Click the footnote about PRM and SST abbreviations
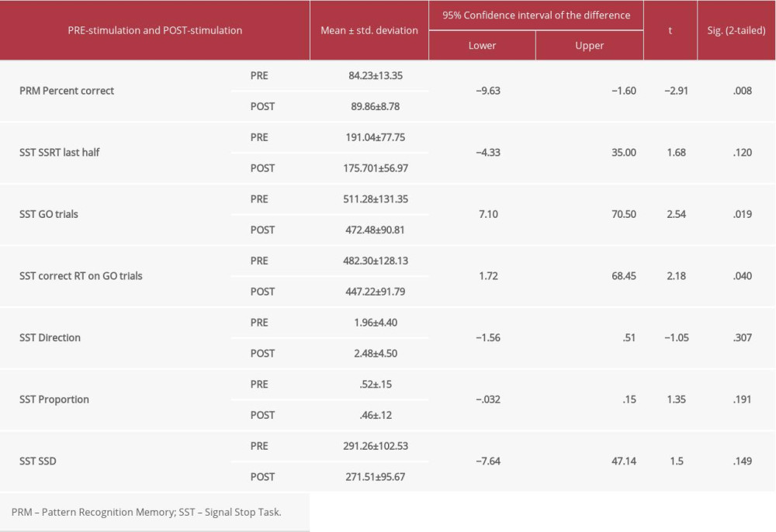The width and height of the screenshot is (776, 532). tap(148, 512)
